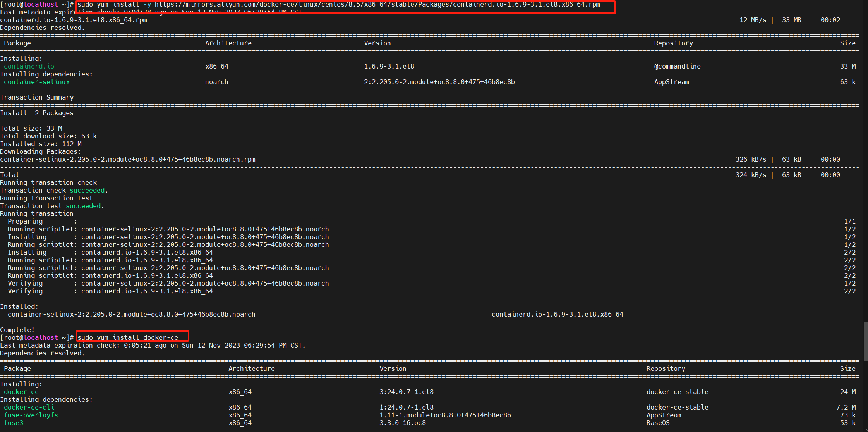Click version '3:24.0.7-1.el8' of docker-ce
868x432 pixels.
(406, 392)
